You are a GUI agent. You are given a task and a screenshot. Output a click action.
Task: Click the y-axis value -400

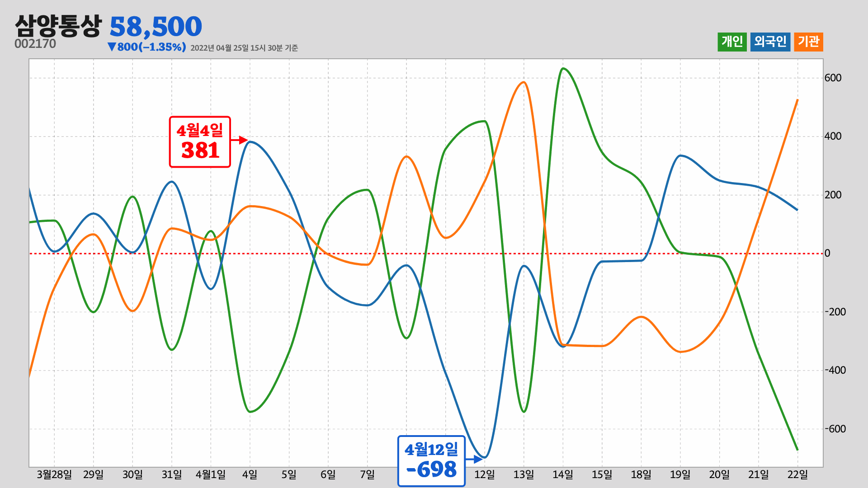835,370
